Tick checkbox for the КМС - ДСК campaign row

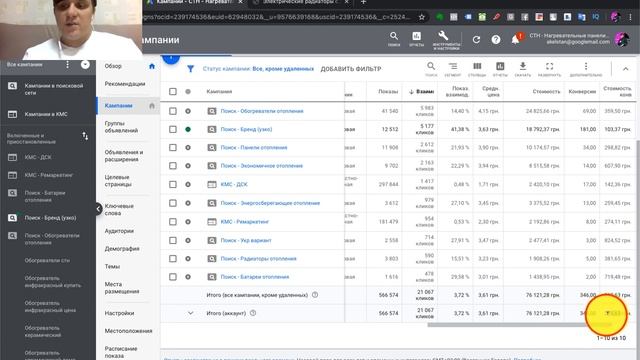pyautogui.click(x=173, y=184)
